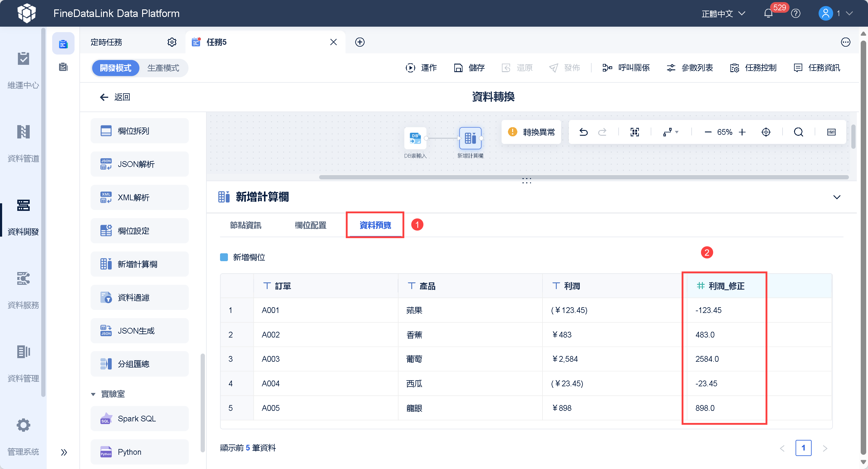Switch to 開發模式 mode
This screenshot has width=868, height=469.
(115, 68)
